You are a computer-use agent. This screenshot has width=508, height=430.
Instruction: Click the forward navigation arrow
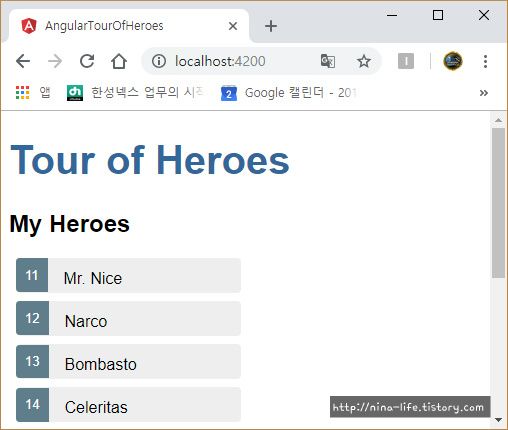point(55,61)
